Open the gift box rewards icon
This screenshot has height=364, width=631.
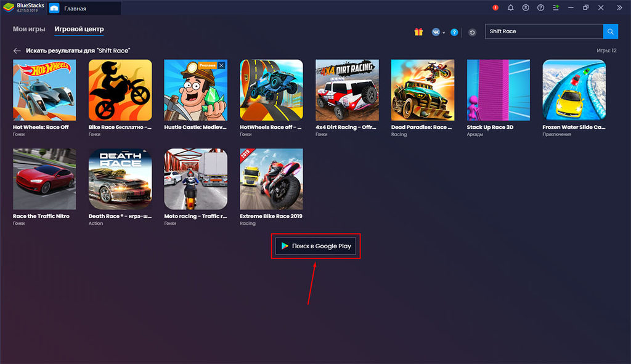click(x=418, y=32)
